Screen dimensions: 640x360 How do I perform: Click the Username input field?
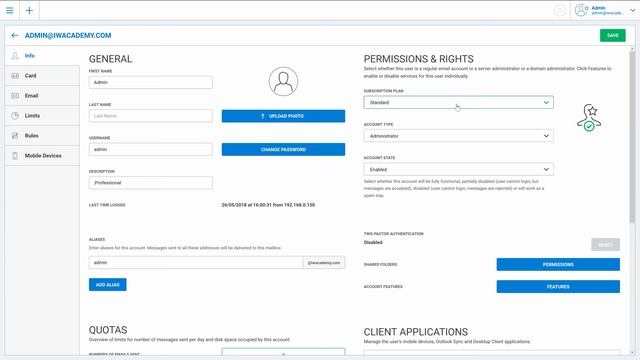(151, 149)
